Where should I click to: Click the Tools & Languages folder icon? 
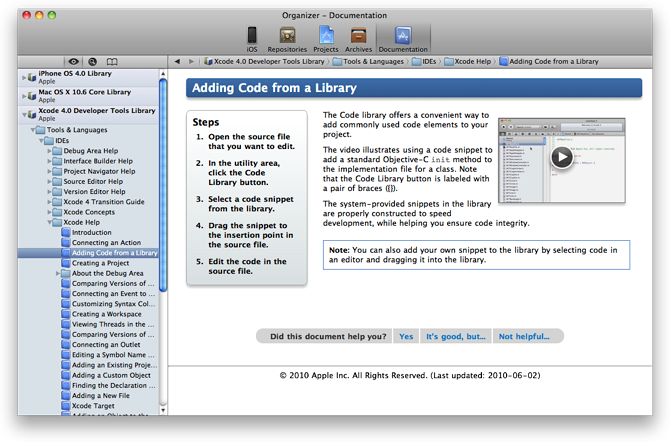[x=41, y=130]
